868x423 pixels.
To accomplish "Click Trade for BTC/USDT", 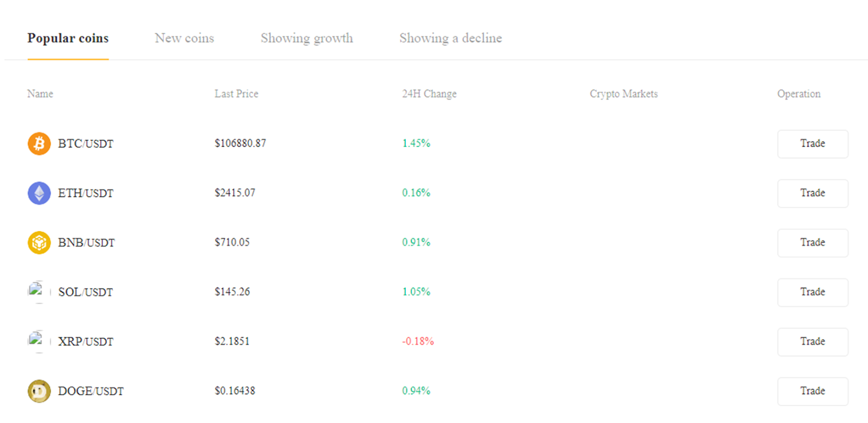I will coord(812,143).
